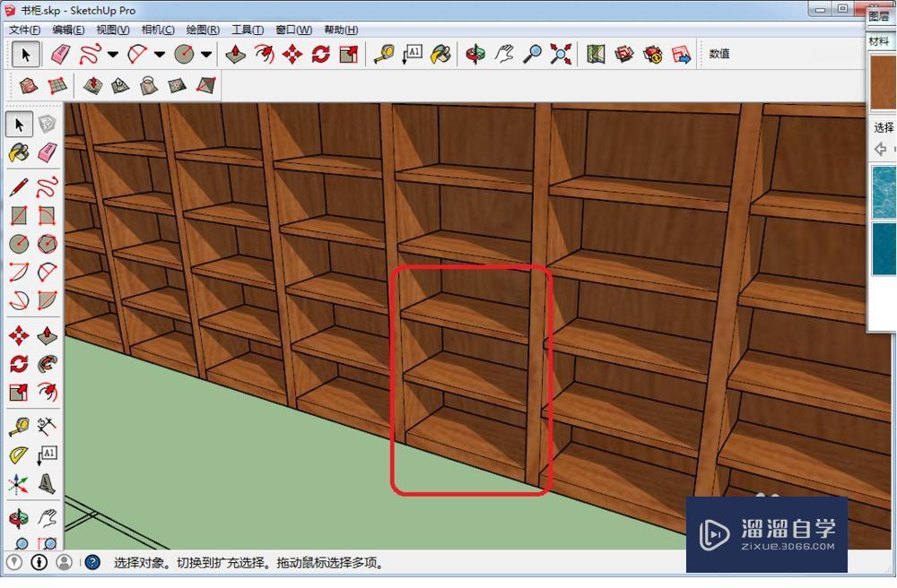Click the Zoom Extents icon
Screen dimensions: 897x588
pyautogui.click(x=561, y=53)
